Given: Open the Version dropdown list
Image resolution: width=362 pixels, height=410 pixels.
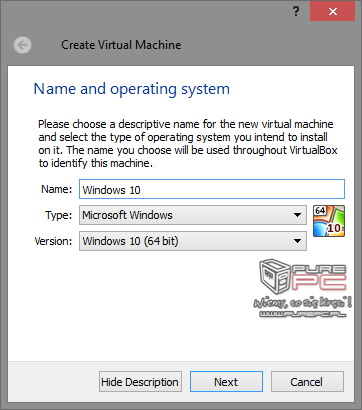Looking at the screenshot, I should [x=193, y=241].
